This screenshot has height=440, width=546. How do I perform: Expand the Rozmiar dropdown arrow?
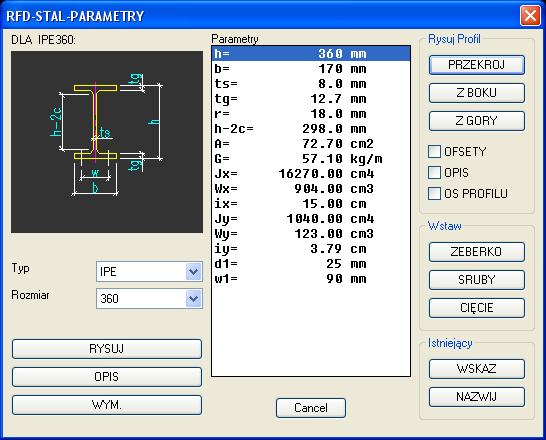pos(194,299)
